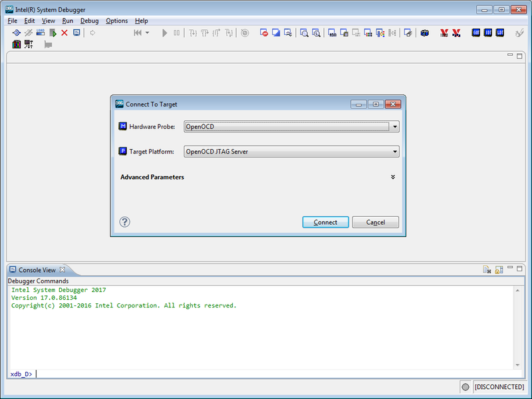532x399 pixels.
Task: Click the clear console icon in Console View
Action: pos(487,270)
